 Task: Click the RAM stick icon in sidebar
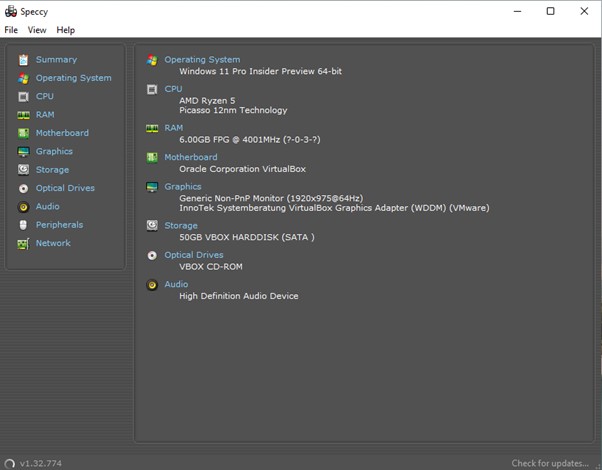click(x=23, y=115)
